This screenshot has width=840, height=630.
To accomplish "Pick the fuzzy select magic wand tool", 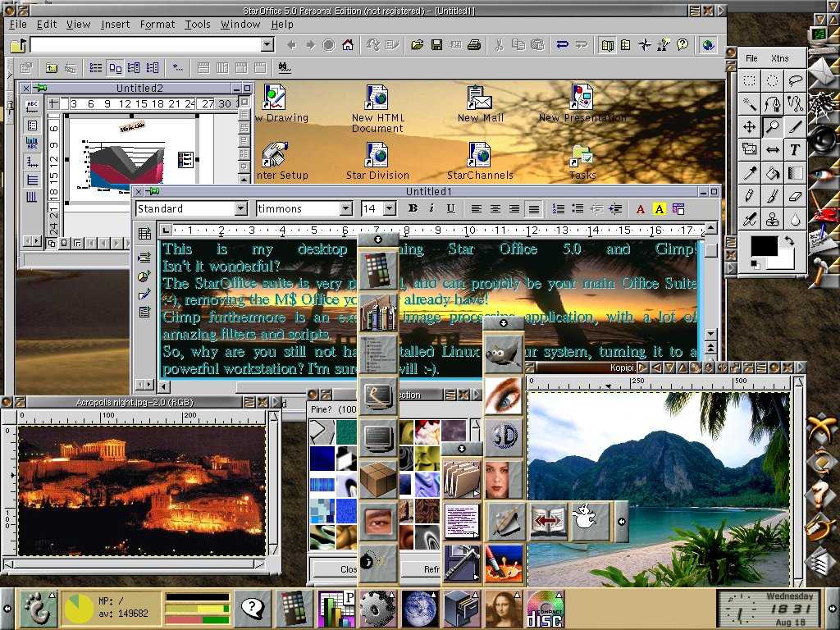I will tap(749, 103).
